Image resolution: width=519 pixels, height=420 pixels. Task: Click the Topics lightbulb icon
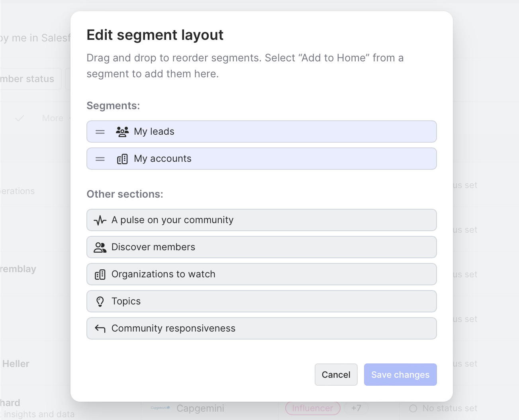(x=100, y=302)
